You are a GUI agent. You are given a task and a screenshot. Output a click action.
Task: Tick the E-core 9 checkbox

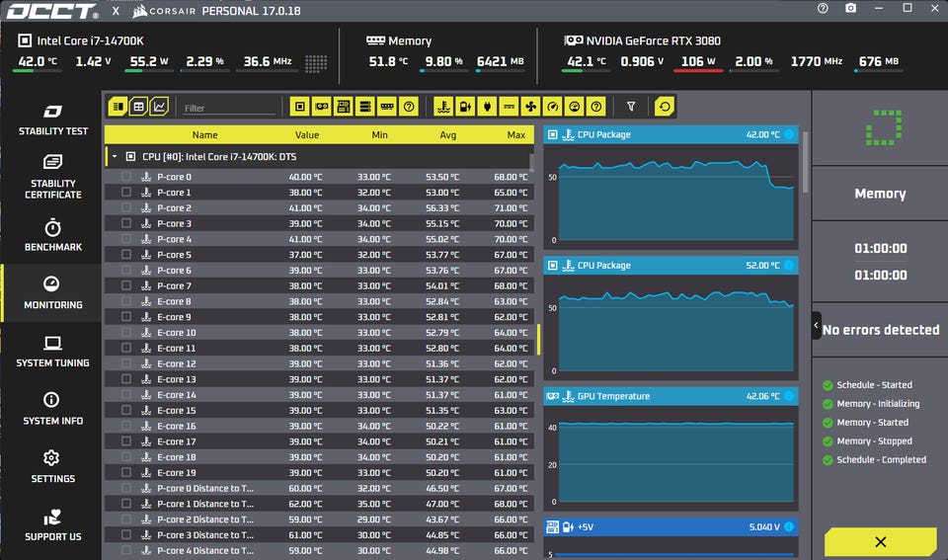pos(126,317)
